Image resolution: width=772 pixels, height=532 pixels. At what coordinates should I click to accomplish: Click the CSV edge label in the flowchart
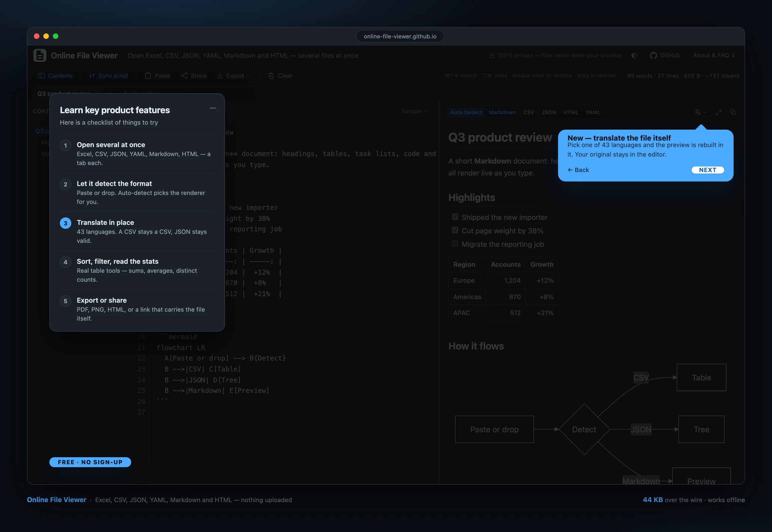point(641,377)
